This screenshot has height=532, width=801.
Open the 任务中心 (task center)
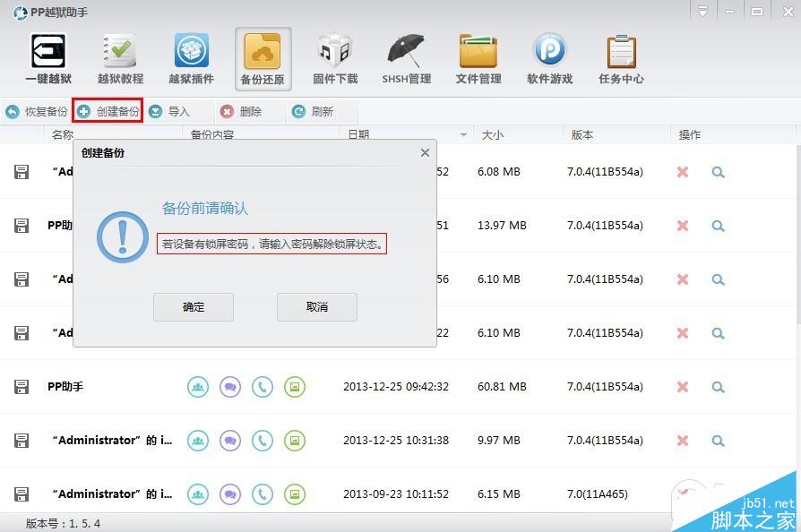coord(621,56)
